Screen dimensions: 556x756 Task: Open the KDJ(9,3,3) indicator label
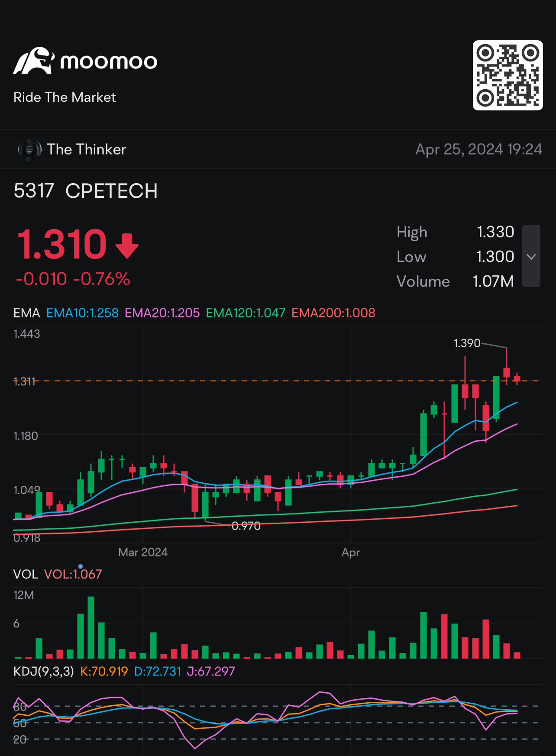tap(44, 672)
